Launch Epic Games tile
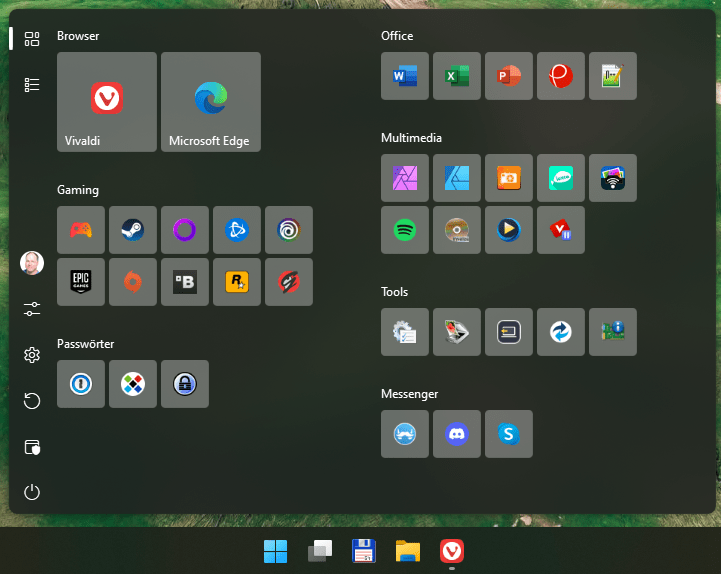The image size is (721, 574). [x=80, y=282]
